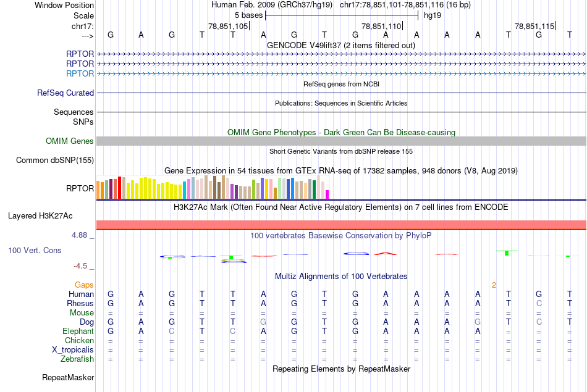587x392 pixels.
Task: Click the red A-shaped PhyloP logo
Action: [386, 254]
